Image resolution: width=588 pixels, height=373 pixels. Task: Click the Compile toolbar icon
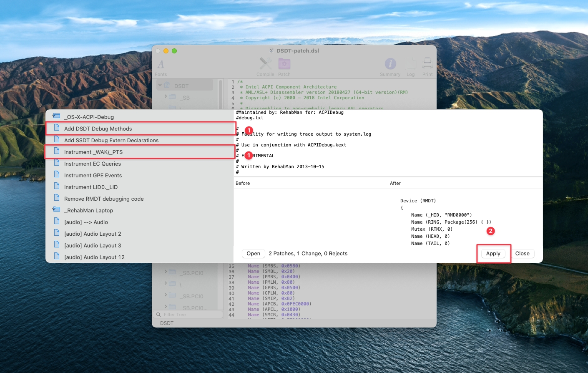(265, 64)
